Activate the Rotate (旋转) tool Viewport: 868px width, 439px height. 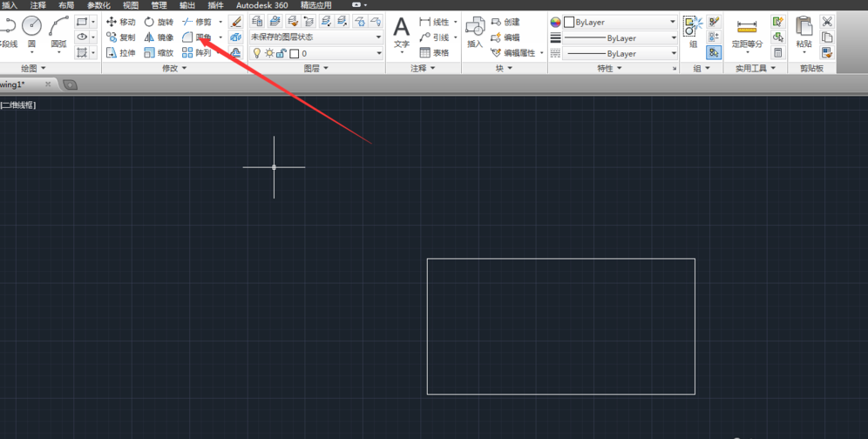pos(159,22)
